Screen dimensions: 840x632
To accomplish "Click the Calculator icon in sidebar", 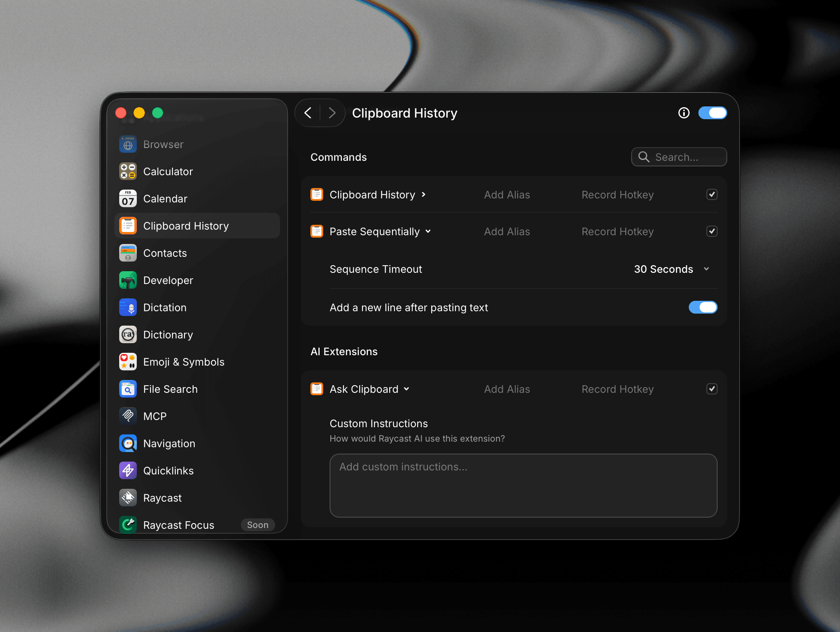I will (128, 172).
